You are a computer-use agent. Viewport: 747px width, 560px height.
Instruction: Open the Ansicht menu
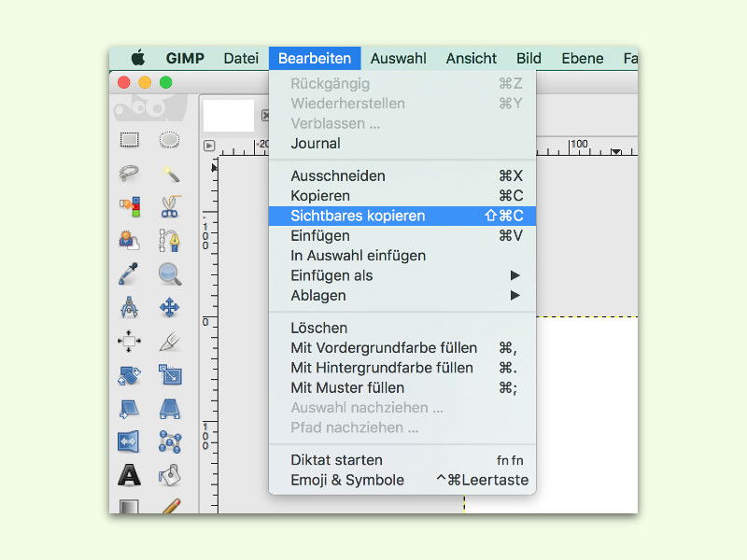(x=472, y=58)
